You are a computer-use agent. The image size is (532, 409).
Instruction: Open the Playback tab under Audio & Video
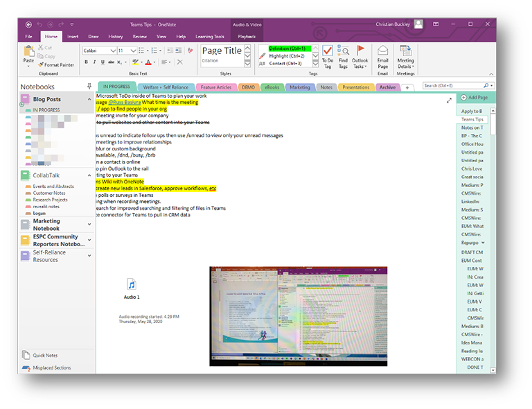[x=247, y=36]
